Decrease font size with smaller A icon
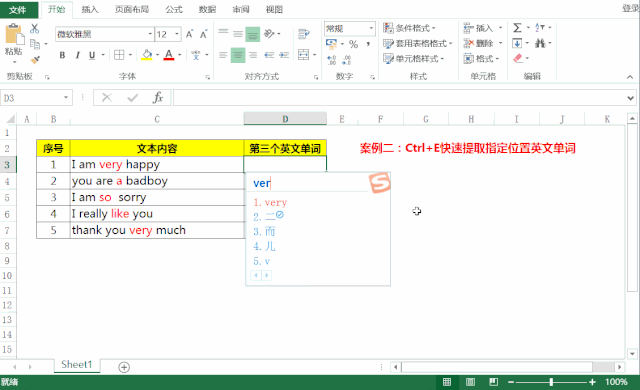 click(x=203, y=34)
